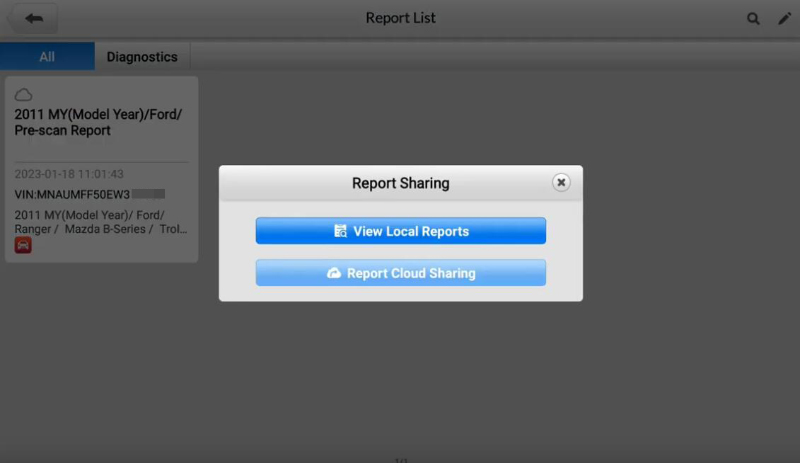Viewport: 800px width, 463px height.
Task: Select the report timestamp 2023-01-18 11:01:43
Action: [x=69, y=174]
